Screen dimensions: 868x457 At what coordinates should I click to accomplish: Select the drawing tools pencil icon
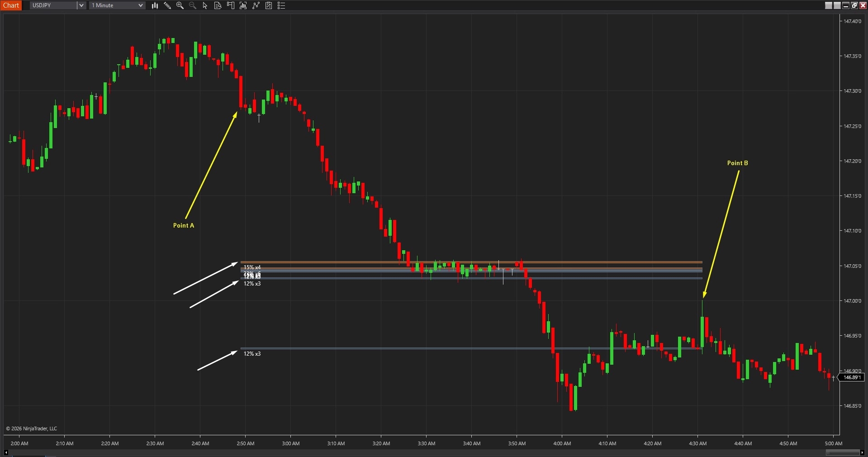167,5
